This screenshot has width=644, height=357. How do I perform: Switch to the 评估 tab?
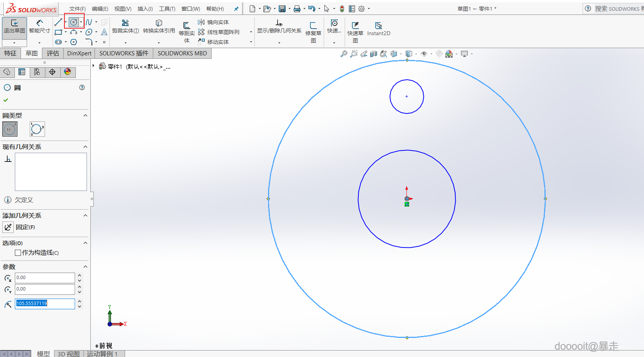pyautogui.click(x=53, y=53)
